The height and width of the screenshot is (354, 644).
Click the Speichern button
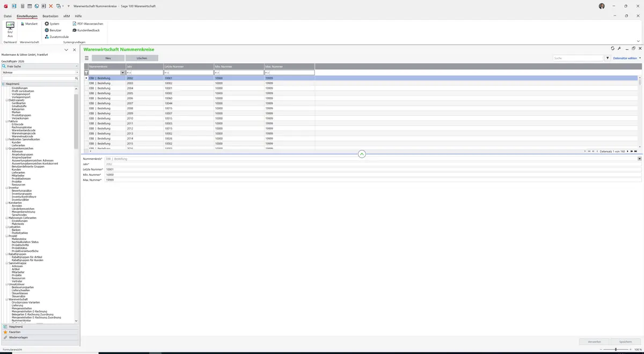coord(626,342)
